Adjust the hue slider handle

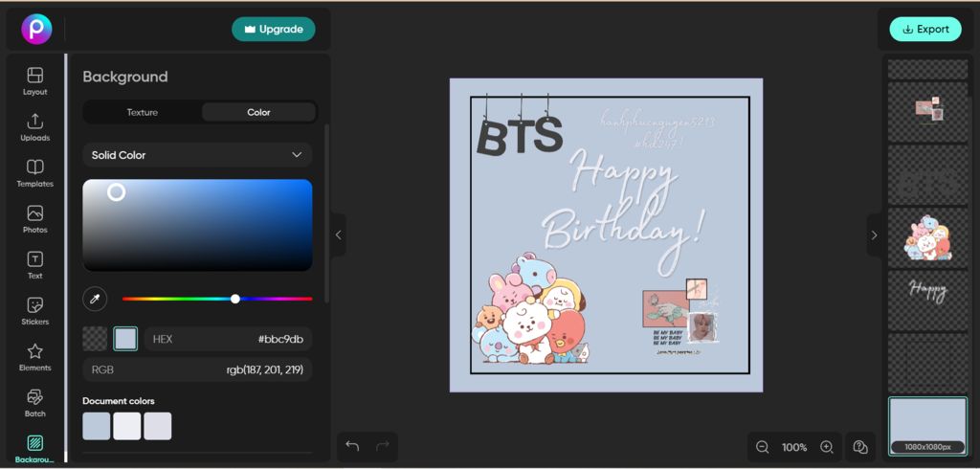click(x=235, y=299)
